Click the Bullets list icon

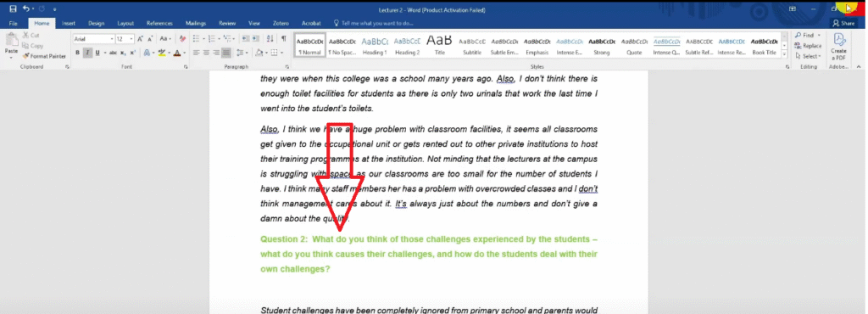point(196,39)
